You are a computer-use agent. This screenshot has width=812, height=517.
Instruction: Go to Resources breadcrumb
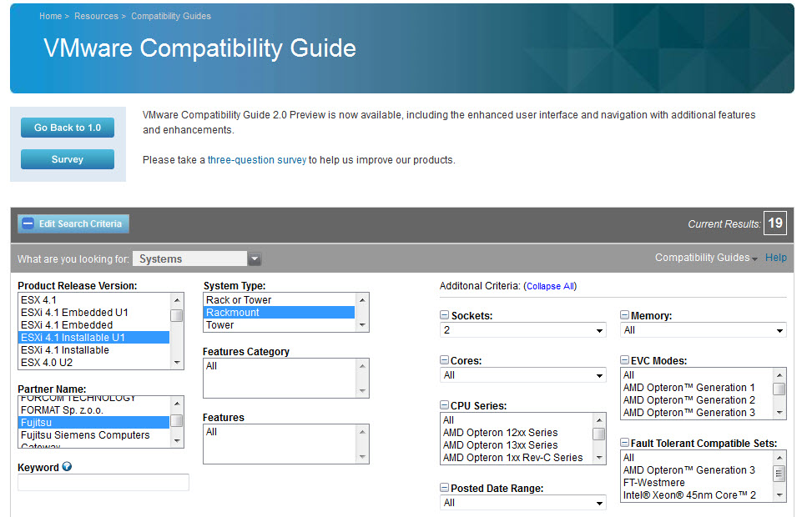pos(96,16)
